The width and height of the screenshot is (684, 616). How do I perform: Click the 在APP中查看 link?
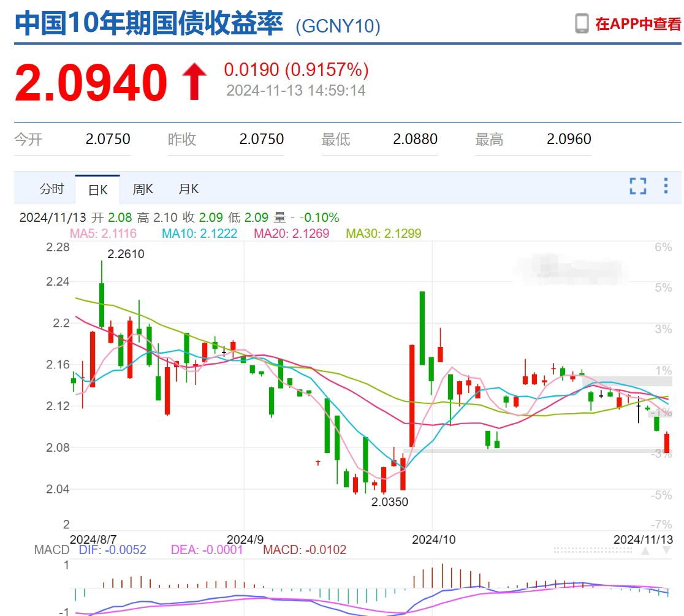point(638,24)
